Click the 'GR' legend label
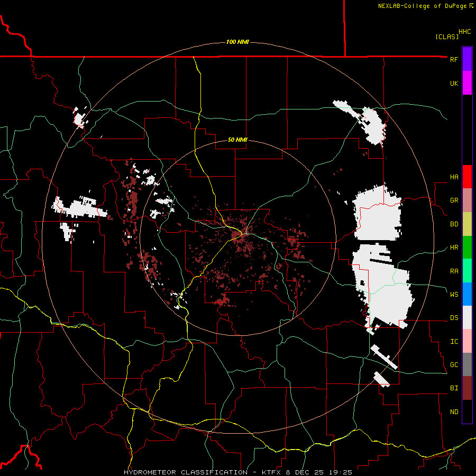476x476 pixels. click(x=454, y=200)
